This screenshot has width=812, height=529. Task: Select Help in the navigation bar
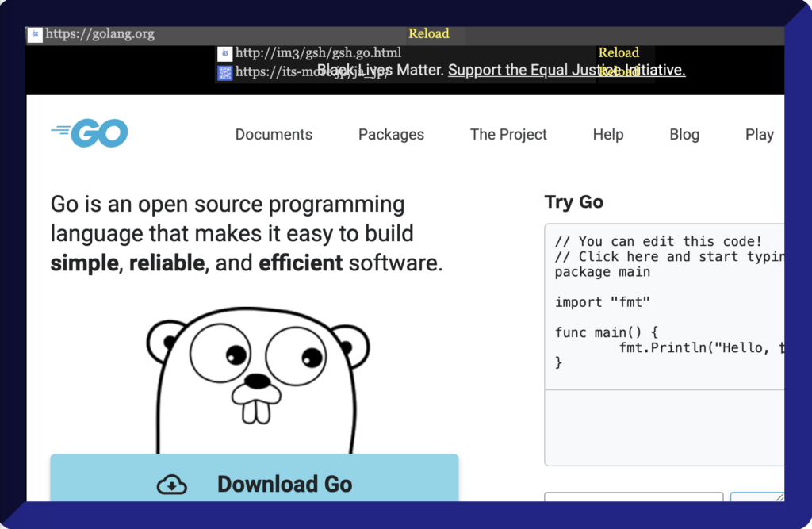click(607, 135)
